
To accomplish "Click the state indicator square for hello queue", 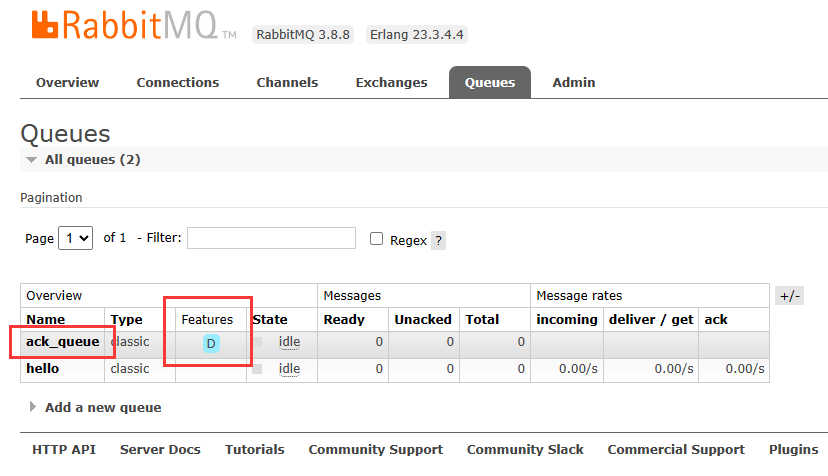I will (257, 369).
